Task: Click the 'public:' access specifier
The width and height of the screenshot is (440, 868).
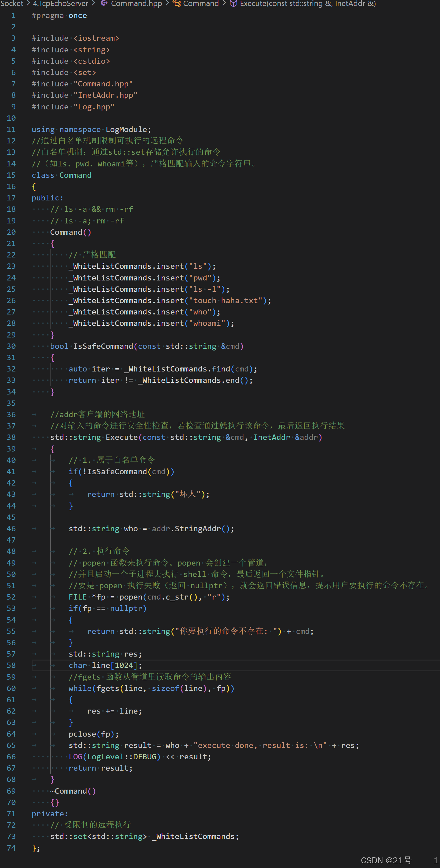Action: tap(48, 198)
